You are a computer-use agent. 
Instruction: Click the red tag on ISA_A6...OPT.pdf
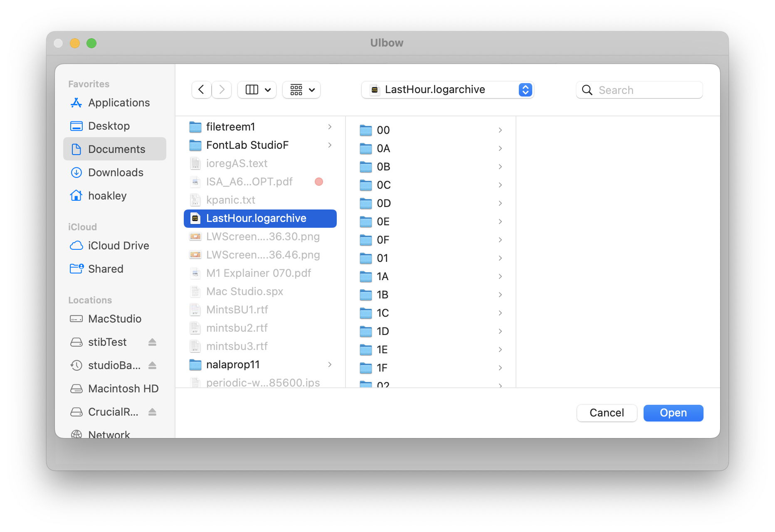319,182
